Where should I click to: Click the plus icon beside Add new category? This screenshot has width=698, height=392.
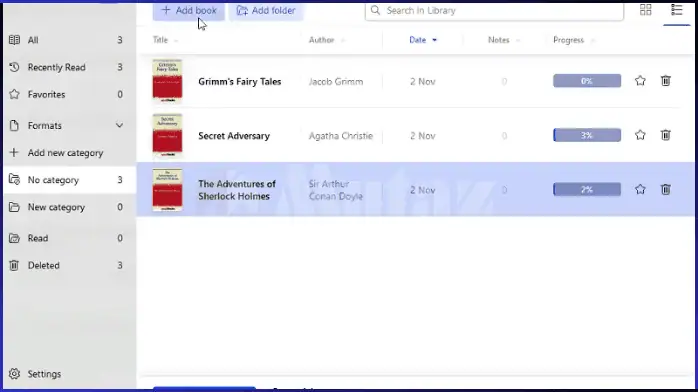click(14, 153)
